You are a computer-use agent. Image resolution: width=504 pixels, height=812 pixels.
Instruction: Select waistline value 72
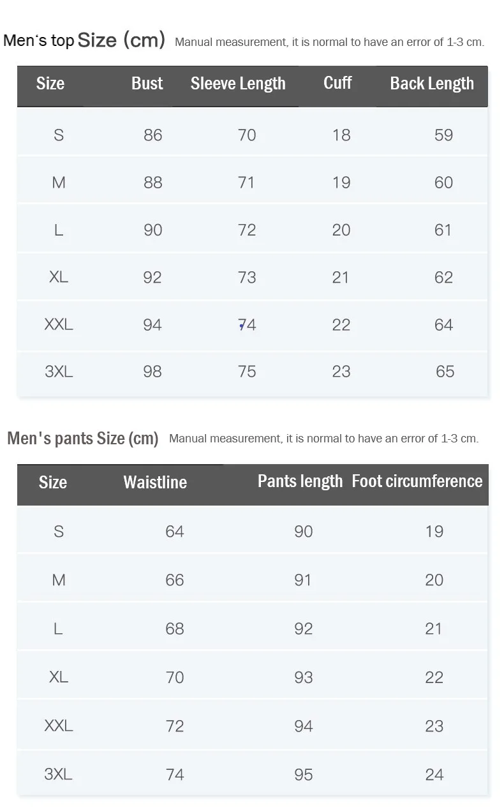coord(175,726)
